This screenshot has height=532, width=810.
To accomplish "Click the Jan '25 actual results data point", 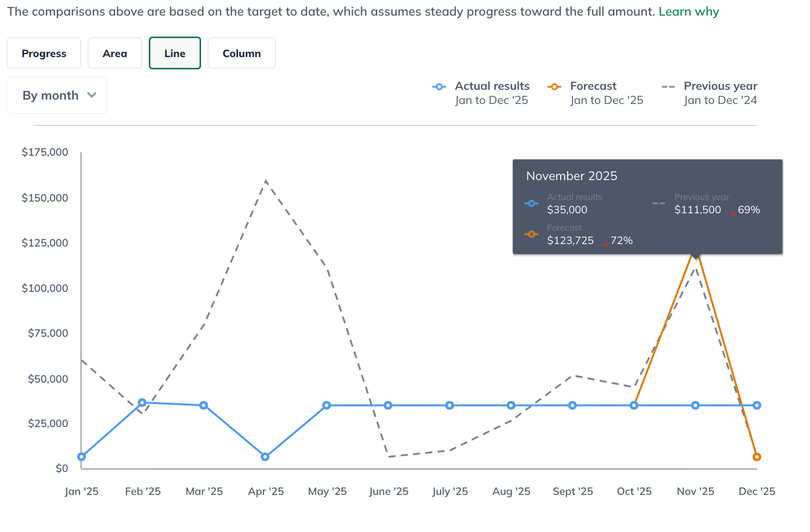I will [81, 457].
